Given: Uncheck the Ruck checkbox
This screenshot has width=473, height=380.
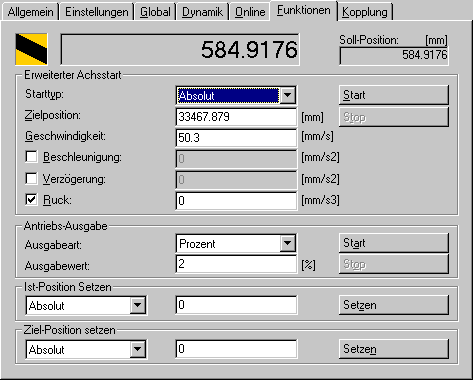Looking at the screenshot, I should 31,200.
